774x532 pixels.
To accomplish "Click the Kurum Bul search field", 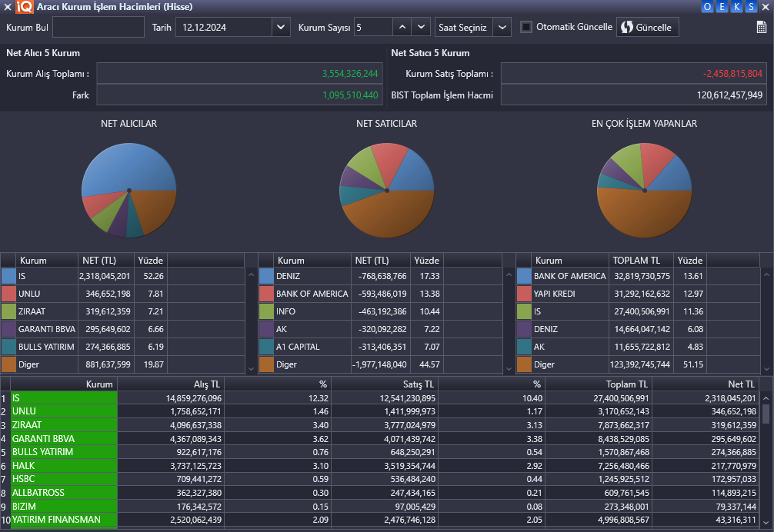I will tap(98, 27).
